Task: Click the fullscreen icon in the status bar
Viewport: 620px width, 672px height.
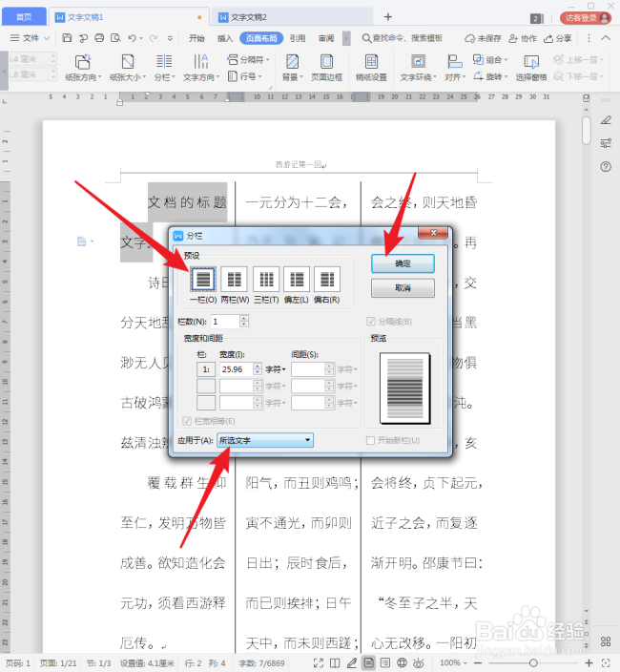Action: pyautogui.click(x=319, y=663)
